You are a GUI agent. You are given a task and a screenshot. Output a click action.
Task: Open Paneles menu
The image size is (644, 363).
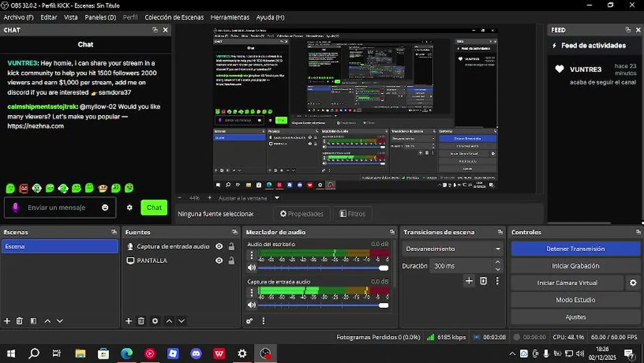pos(100,17)
